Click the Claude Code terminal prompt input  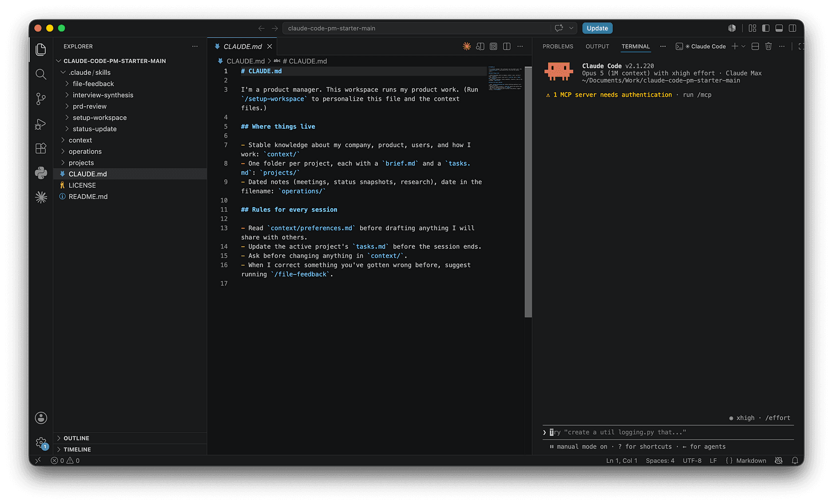tap(668, 432)
